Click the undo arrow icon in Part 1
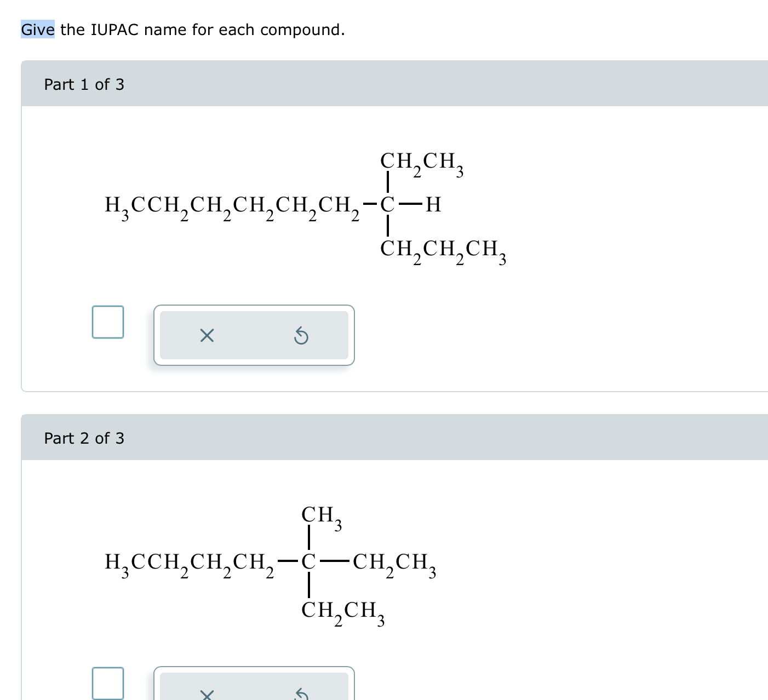The image size is (768, 700). [x=302, y=336]
